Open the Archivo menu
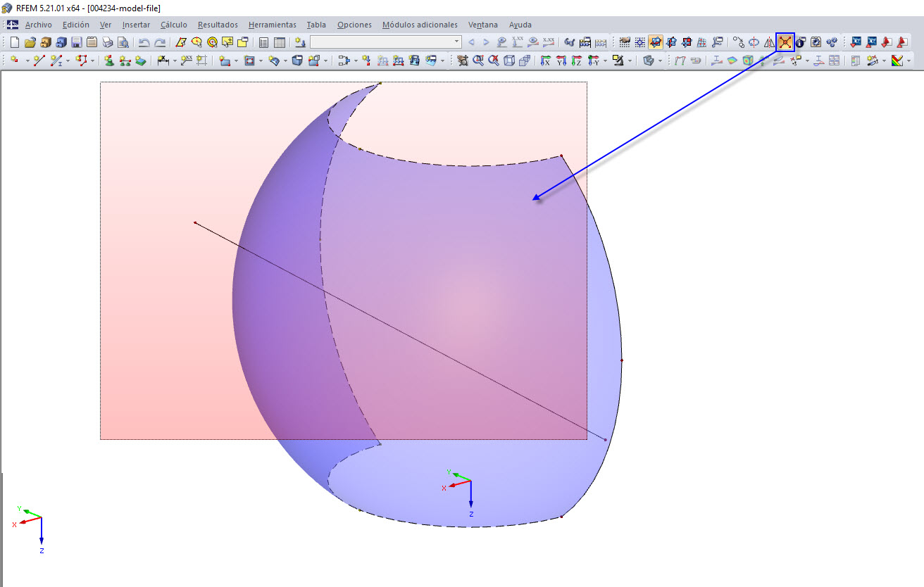Viewport: 924px width, 587px height. pyautogui.click(x=39, y=25)
